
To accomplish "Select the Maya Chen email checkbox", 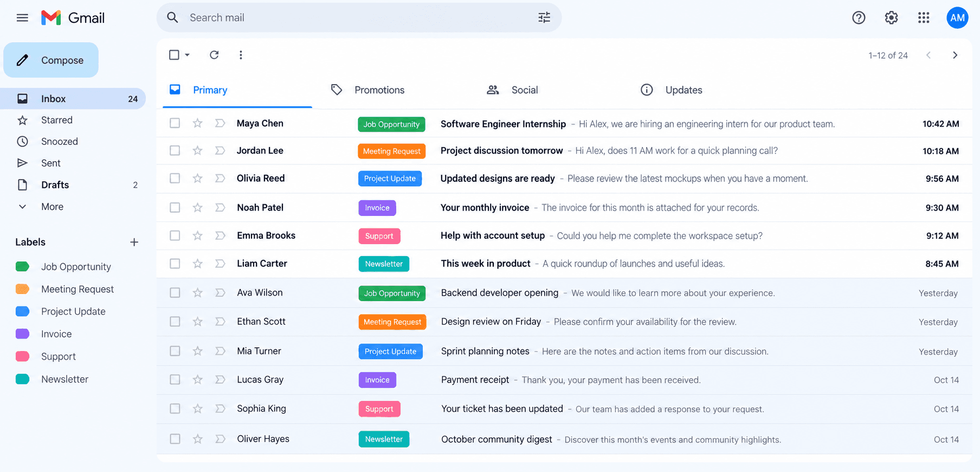I will (175, 123).
